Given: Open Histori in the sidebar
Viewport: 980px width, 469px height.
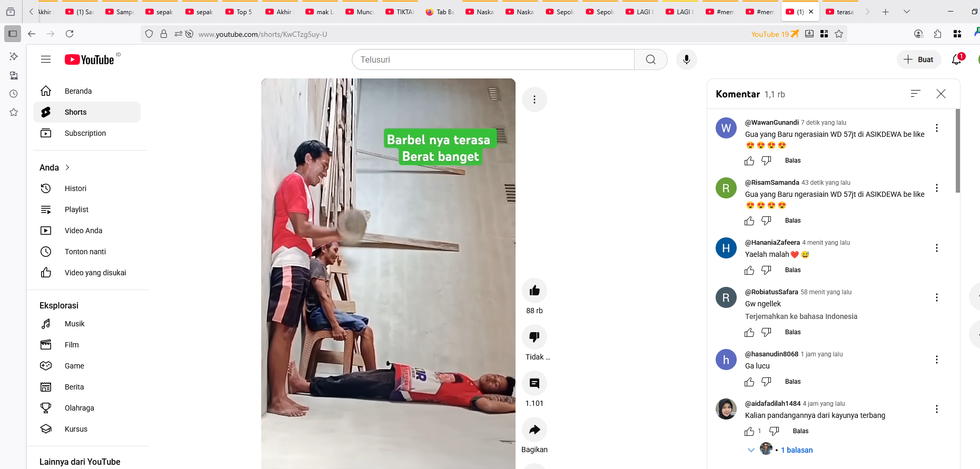Looking at the screenshot, I should click(x=87, y=188).
